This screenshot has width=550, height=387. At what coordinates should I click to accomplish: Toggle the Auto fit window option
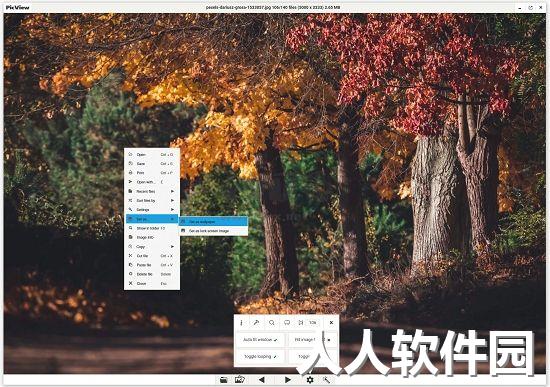click(x=260, y=340)
